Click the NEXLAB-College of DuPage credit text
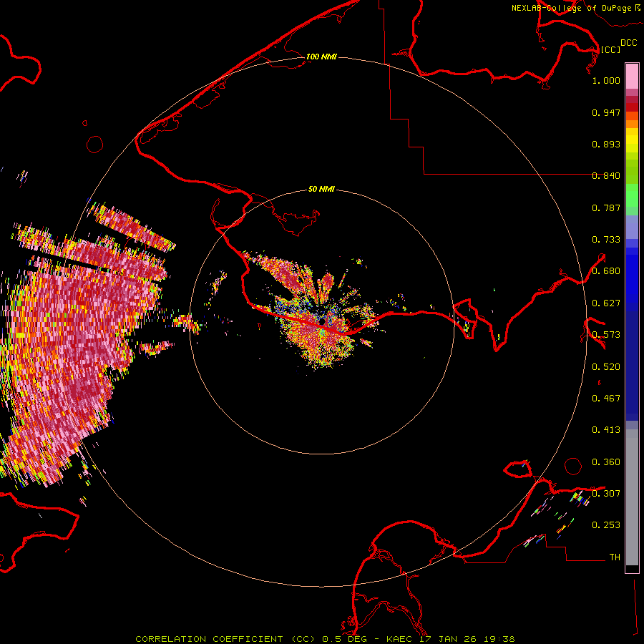This screenshot has width=644, height=644. click(571, 8)
